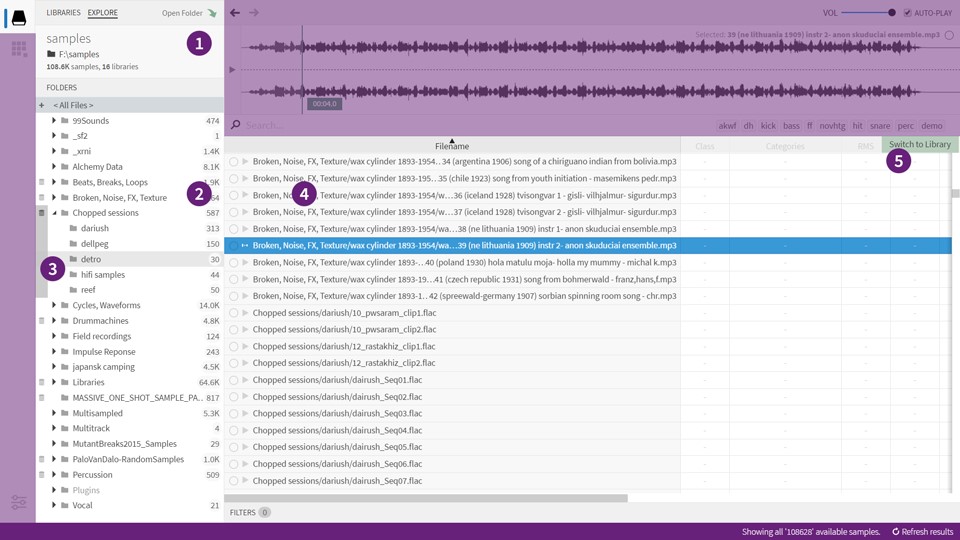This screenshot has height=540, width=960.
Task: Click the Refresh results icon in status bar
Action: [x=896, y=532]
